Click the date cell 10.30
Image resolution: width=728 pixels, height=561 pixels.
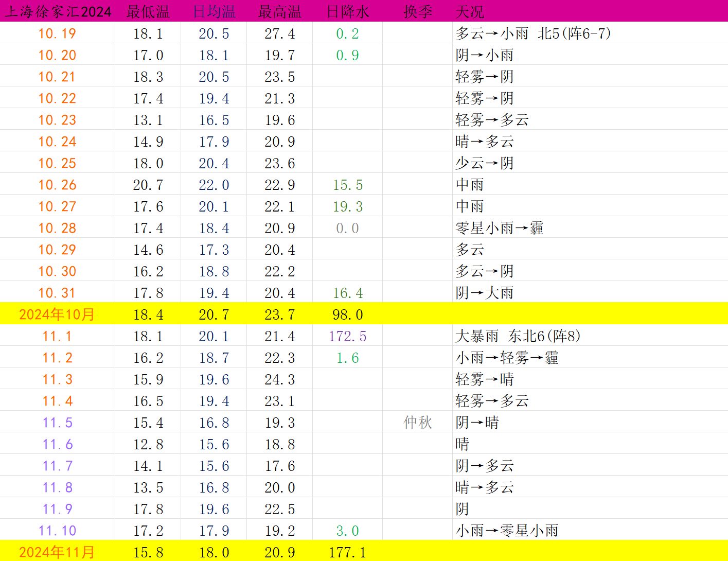pos(57,271)
